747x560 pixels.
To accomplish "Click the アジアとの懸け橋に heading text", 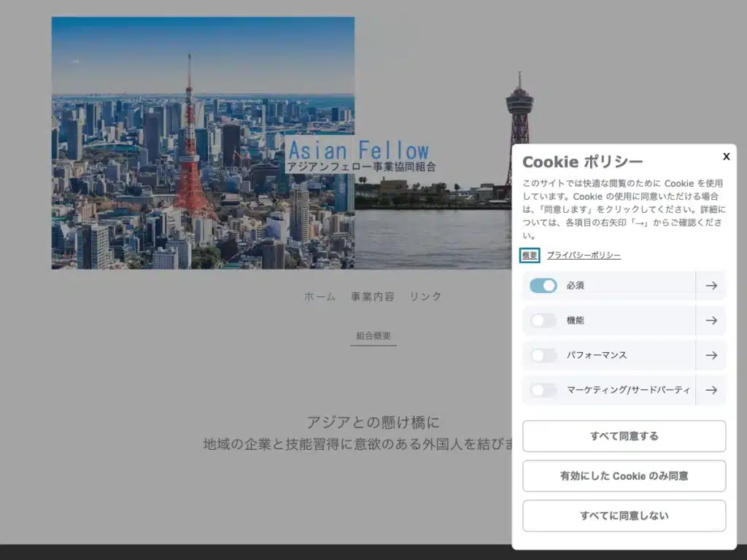I will tap(373, 422).
